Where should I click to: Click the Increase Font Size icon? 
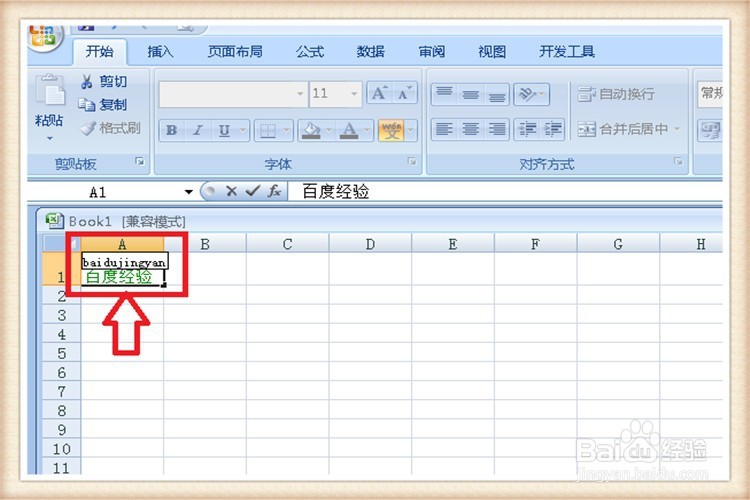click(x=380, y=93)
